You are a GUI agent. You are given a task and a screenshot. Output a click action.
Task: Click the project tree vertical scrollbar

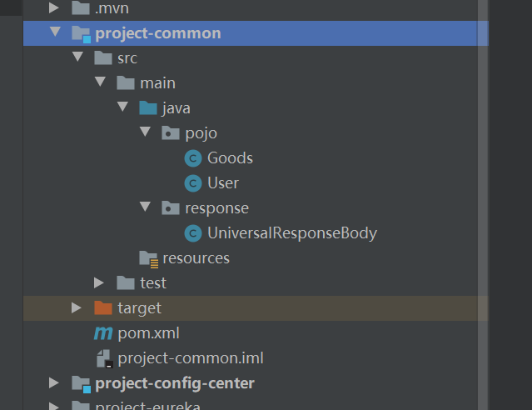pos(483,205)
